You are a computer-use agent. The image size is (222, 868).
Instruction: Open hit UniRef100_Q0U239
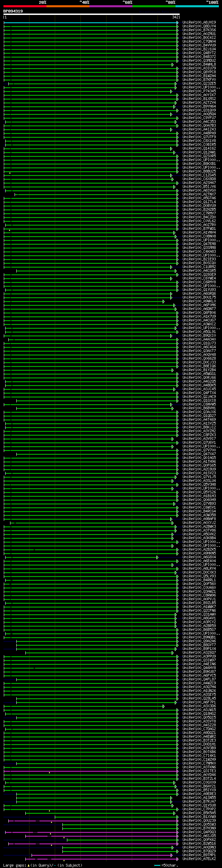[199, 821]
